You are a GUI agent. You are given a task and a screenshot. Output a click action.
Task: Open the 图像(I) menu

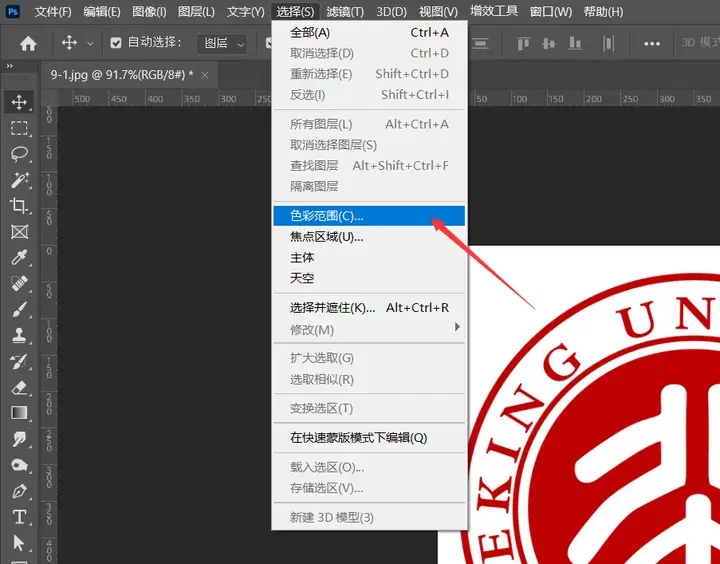tap(149, 11)
